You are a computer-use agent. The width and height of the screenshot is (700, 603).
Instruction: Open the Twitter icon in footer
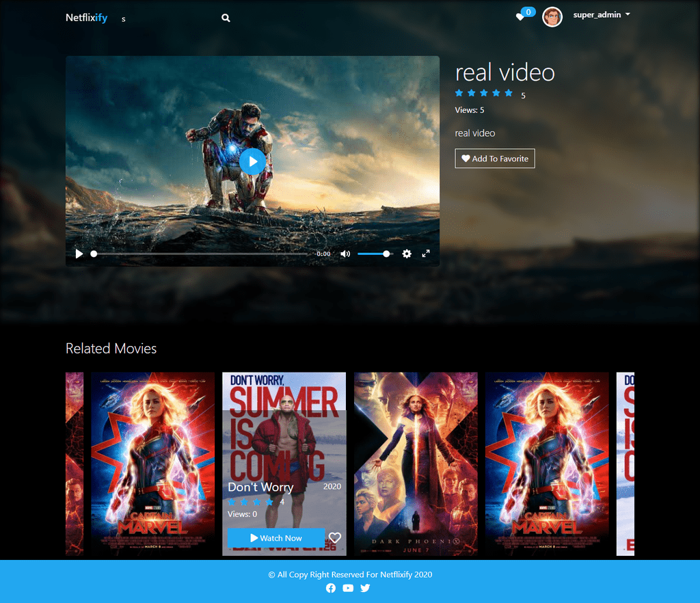coord(365,588)
